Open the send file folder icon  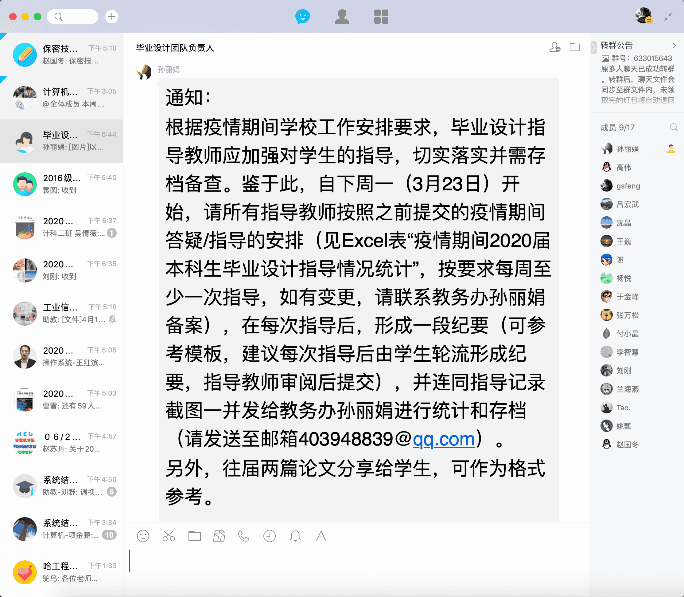coord(194,536)
